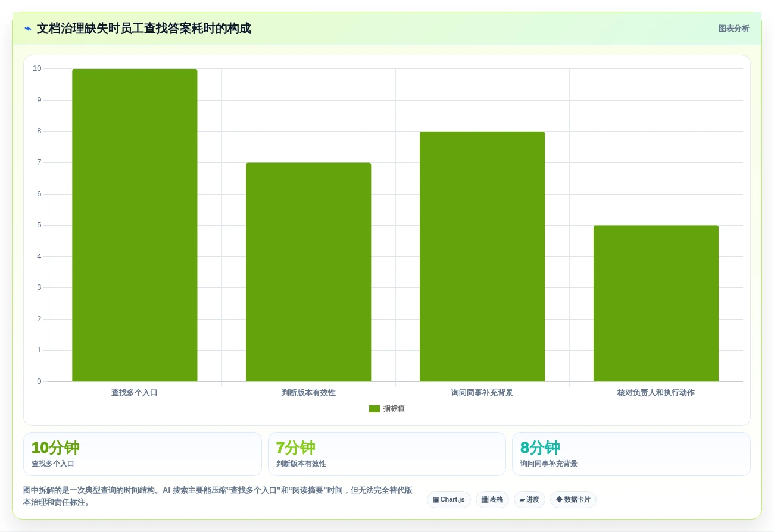Click the 图表分析 label in the header
This screenshot has height=532, width=774.
coord(734,29)
